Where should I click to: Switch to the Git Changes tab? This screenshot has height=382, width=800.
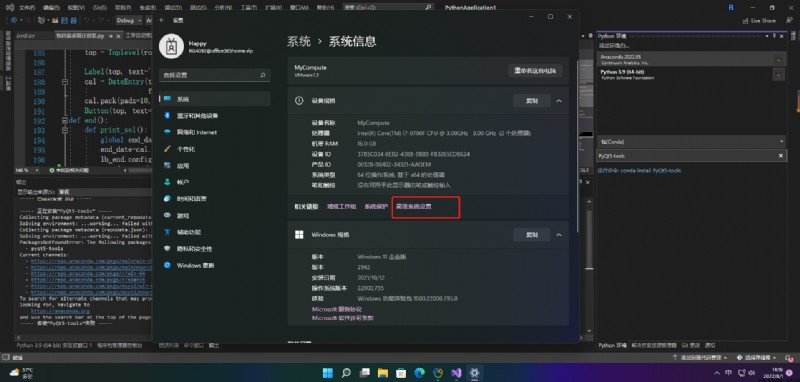pyautogui.click(x=692, y=345)
